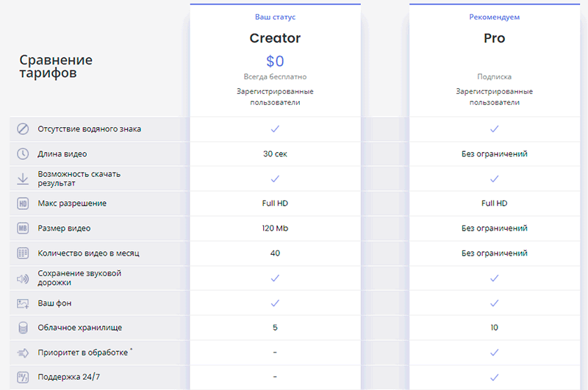Click the speaker icon for audio track
The width and height of the screenshot is (588, 390).
[x=23, y=279]
